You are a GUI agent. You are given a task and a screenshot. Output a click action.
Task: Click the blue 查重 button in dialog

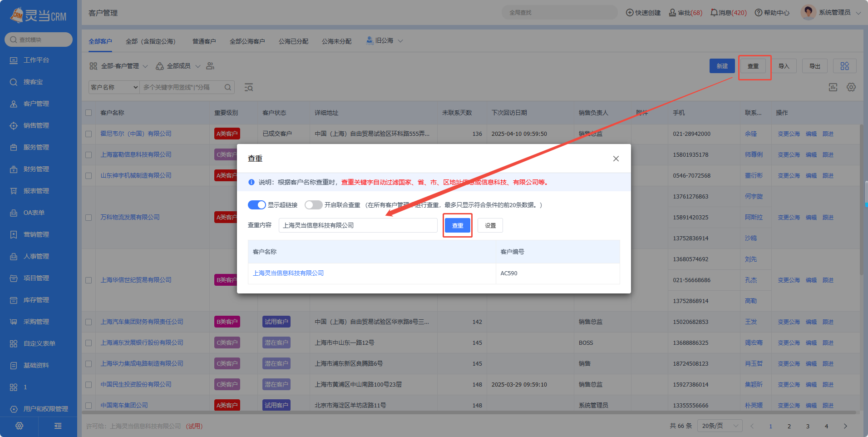tap(457, 225)
